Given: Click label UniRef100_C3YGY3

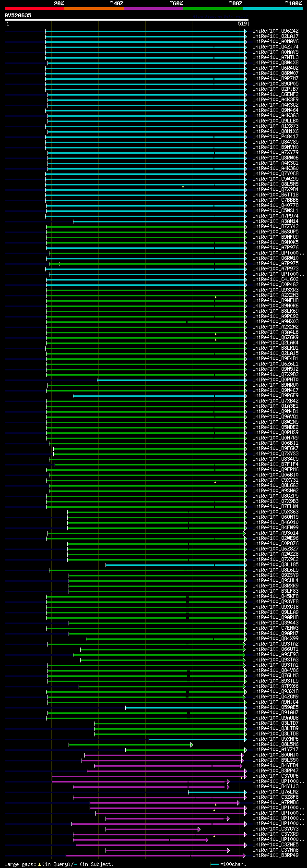Looking at the screenshot, I should 275,829.
